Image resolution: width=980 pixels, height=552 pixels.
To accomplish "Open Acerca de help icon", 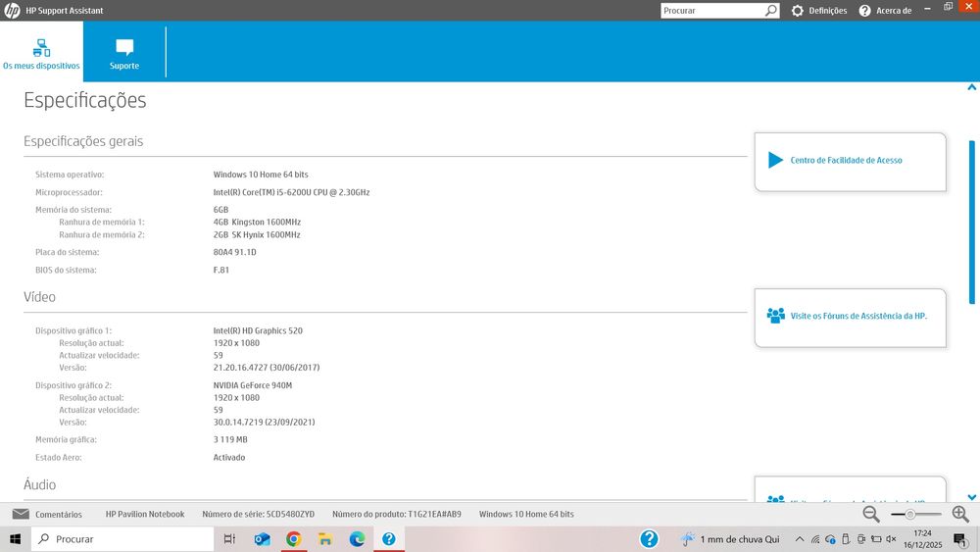I will click(x=865, y=11).
